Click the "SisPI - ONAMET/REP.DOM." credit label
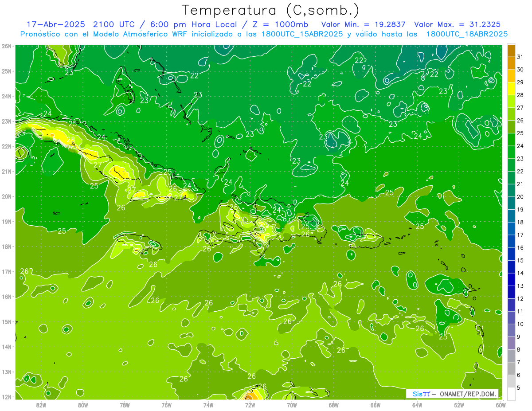The height and width of the screenshot is (411, 532). coord(452,394)
